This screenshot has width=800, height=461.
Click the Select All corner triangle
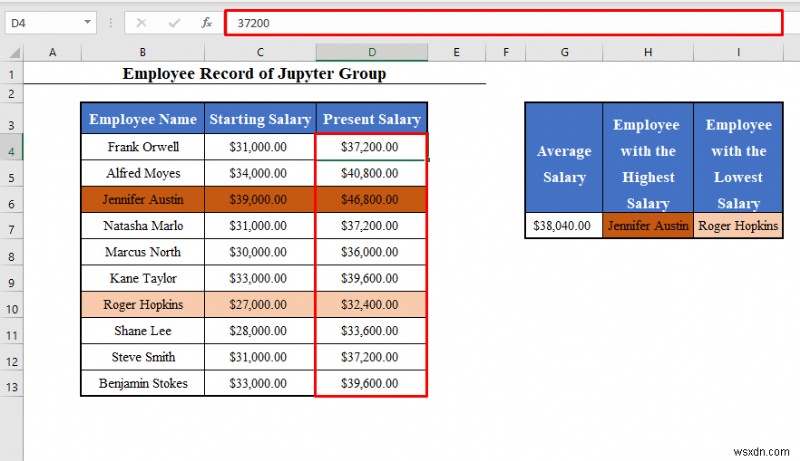click(x=15, y=52)
